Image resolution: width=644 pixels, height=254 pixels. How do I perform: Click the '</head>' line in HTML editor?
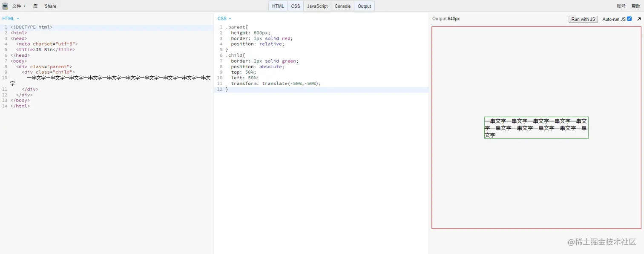[20, 55]
